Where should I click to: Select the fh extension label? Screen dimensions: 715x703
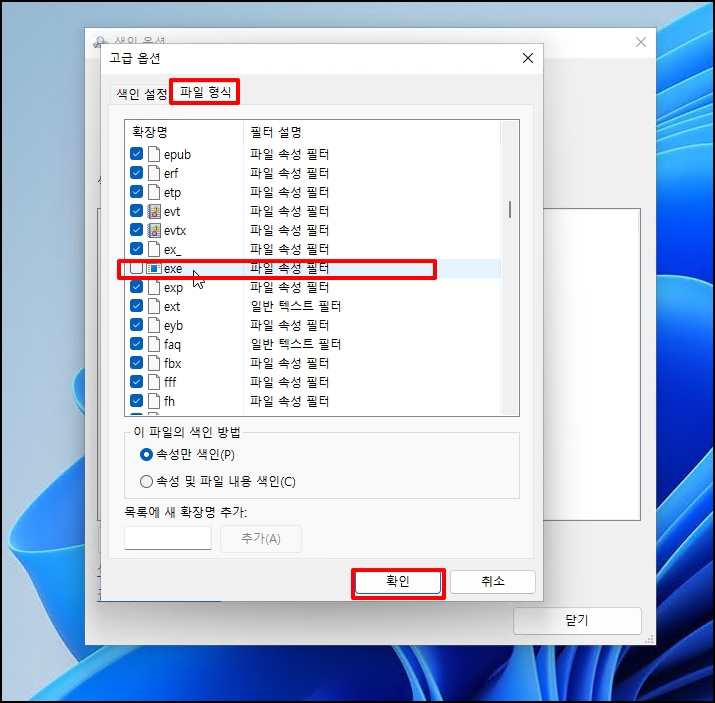click(169, 401)
